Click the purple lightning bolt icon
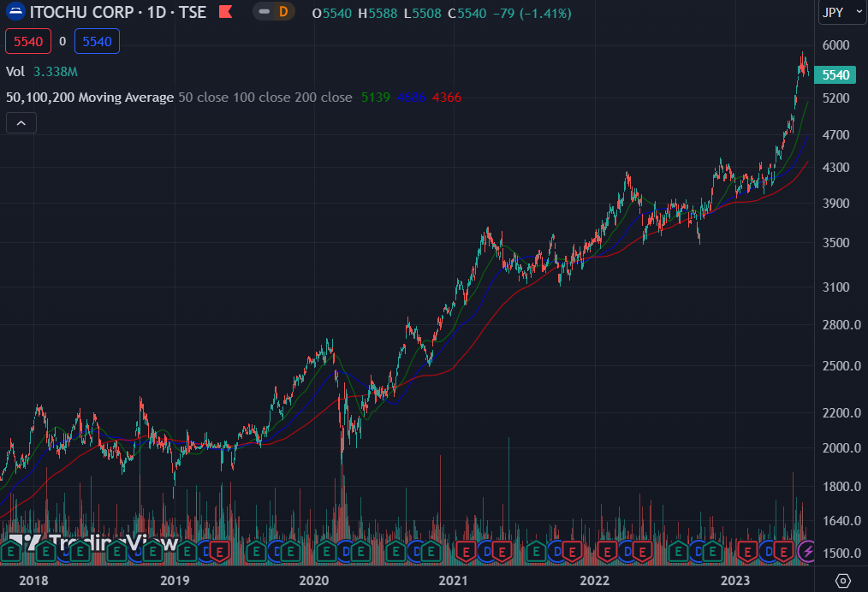The image size is (868, 592). (807, 552)
